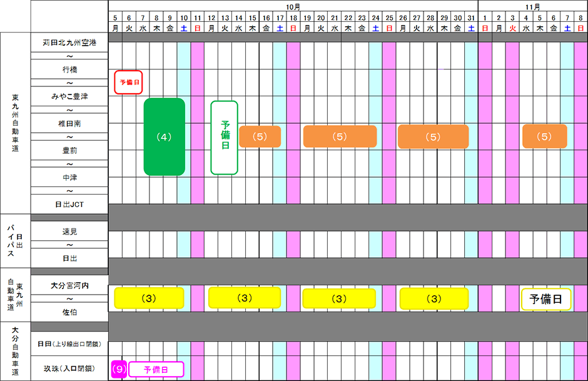Image resolution: width=588 pixels, height=381 pixels.
Task: Click the red 火 under November 3
Action: (512, 28)
